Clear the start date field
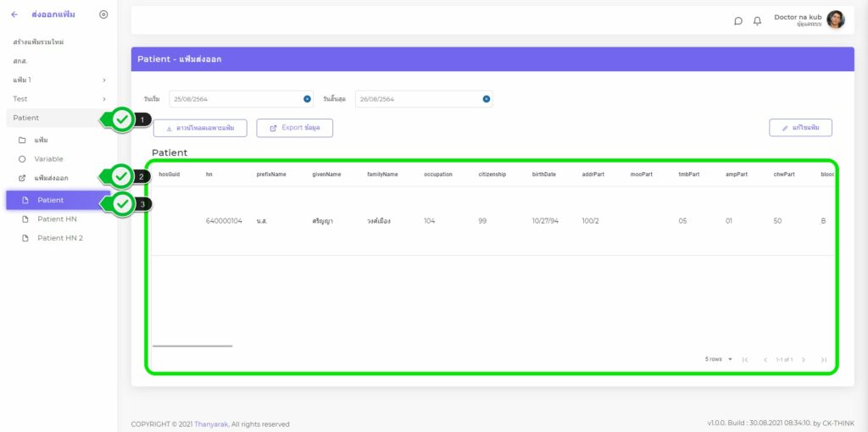The image size is (868, 432). (x=307, y=99)
